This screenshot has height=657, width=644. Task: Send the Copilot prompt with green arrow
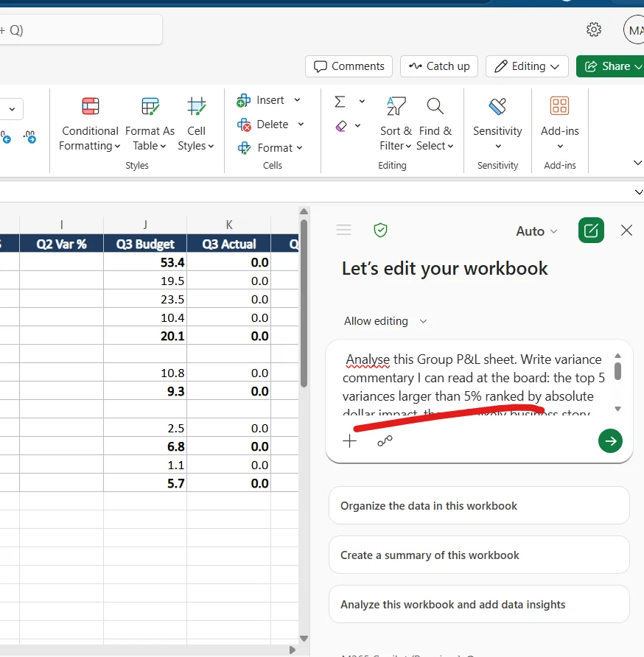click(x=610, y=440)
